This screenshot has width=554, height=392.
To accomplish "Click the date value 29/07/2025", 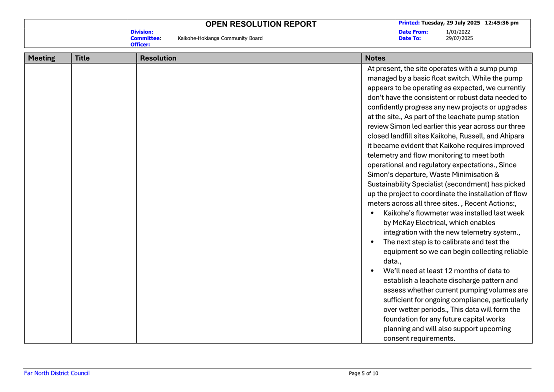I will [459, 38].
